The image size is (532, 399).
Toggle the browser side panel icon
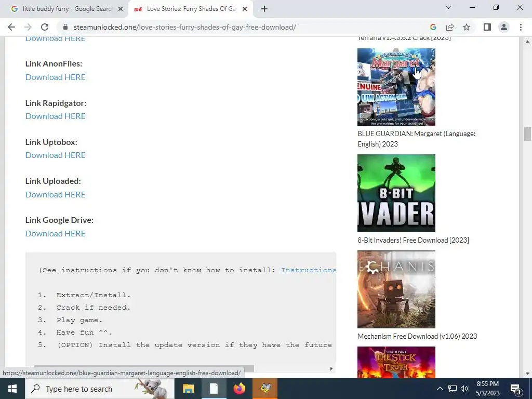(487, 27)
